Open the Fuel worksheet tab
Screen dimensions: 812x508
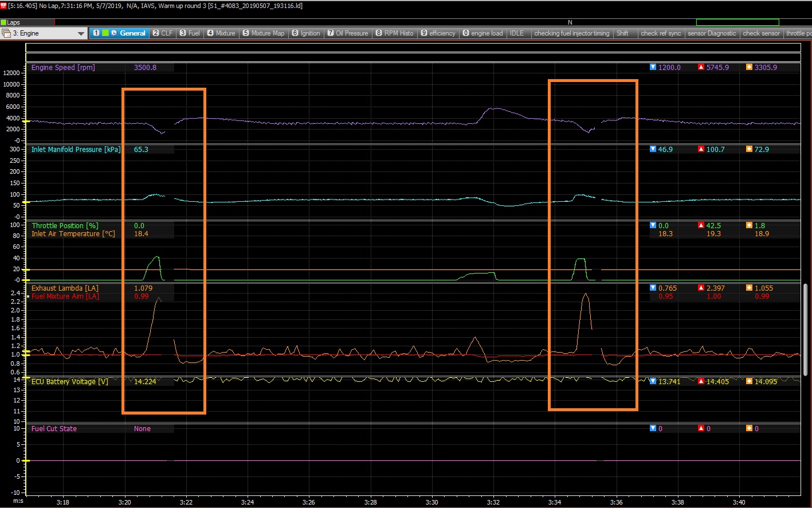coord(190,33)
